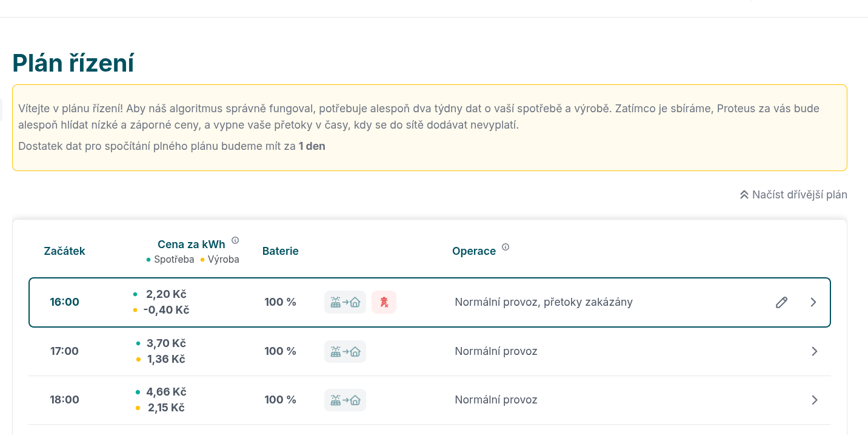
Task: Load earlier plan via Načíst dřívější plán
Action: click(x=793, y=195)
